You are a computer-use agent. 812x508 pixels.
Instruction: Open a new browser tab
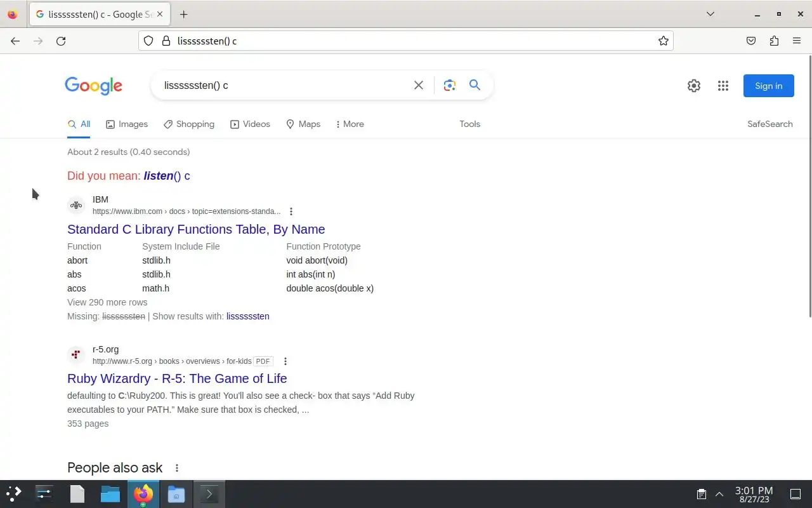tap(183, 14)
